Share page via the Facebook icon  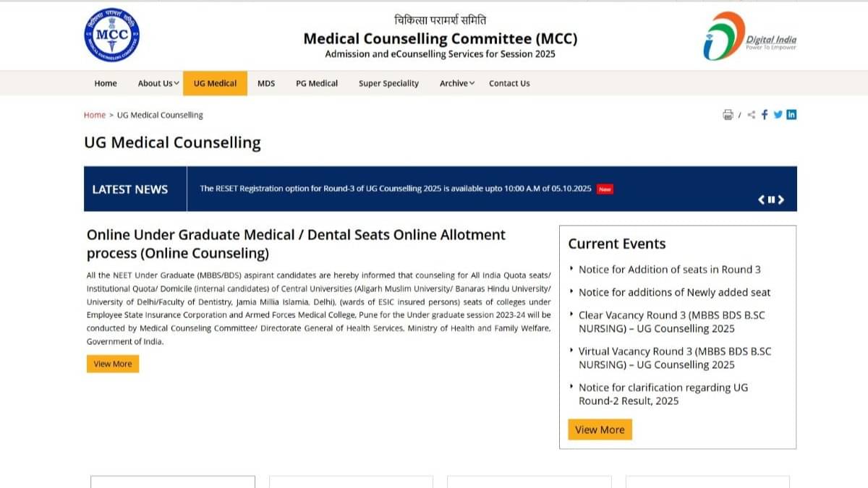tap(765, 114)
